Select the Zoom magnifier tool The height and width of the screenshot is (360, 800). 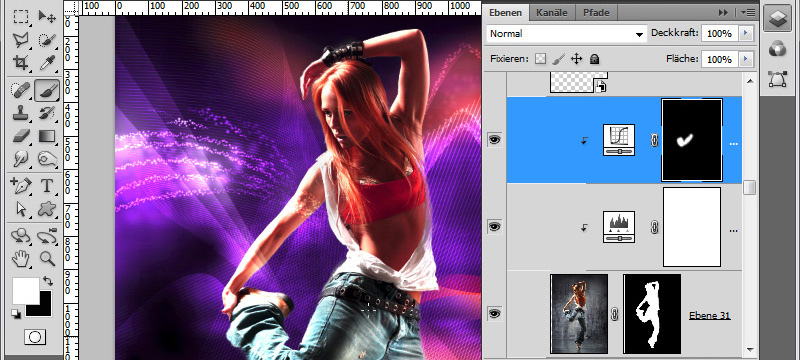pyautogui.click(x=47, y=259)
